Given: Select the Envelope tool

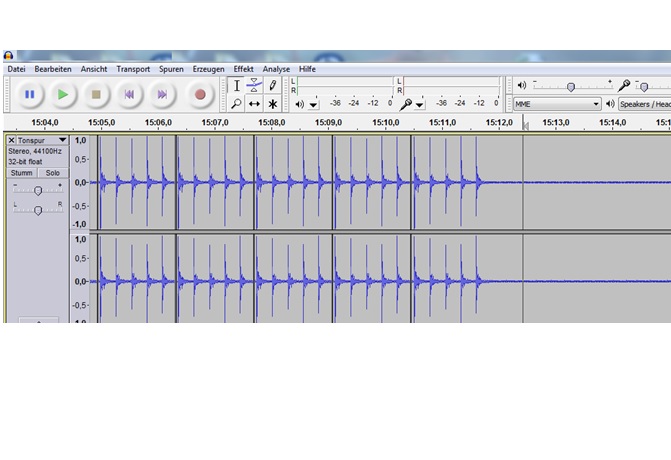Looking at the screenshot, I should pos(254,86).
